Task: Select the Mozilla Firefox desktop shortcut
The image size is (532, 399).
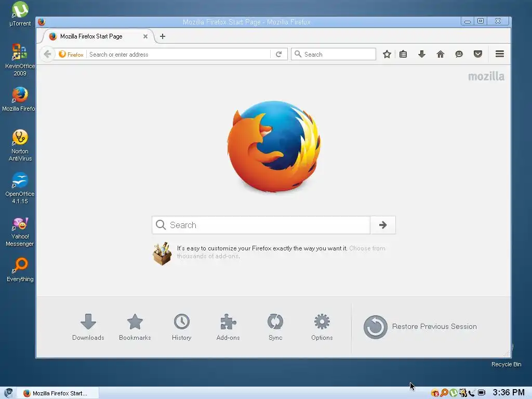Action: coord(19,99)
